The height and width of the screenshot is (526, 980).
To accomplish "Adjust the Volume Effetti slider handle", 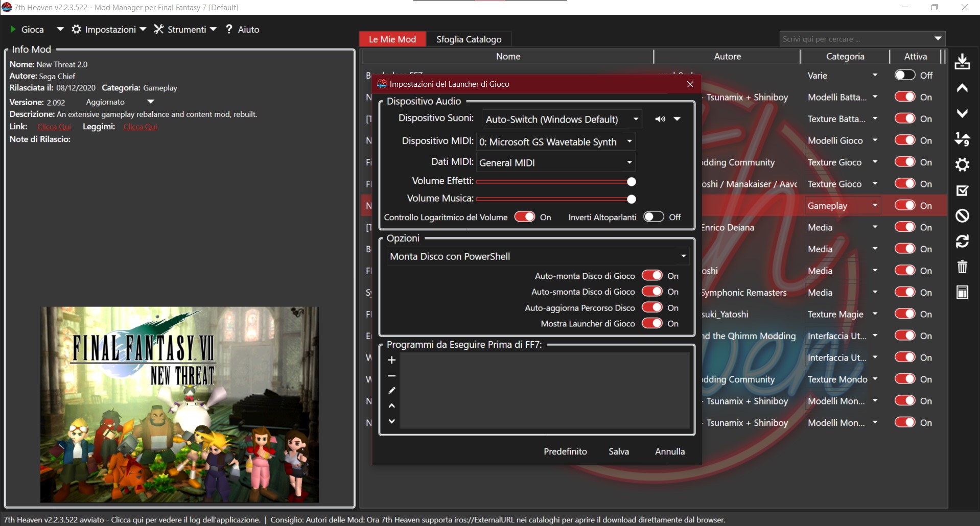I will point(632,181).
